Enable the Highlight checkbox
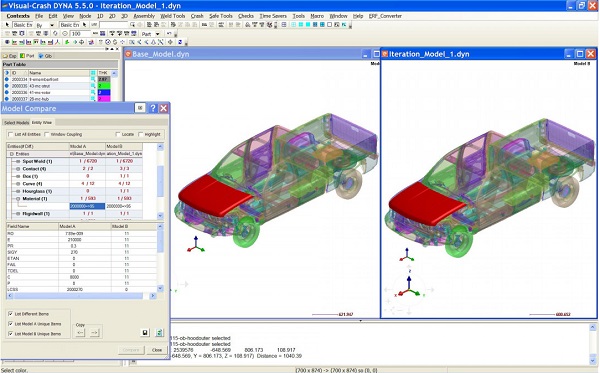Image resolution: width=600 pixels, height=373 pixels. [x=140, y=134]
